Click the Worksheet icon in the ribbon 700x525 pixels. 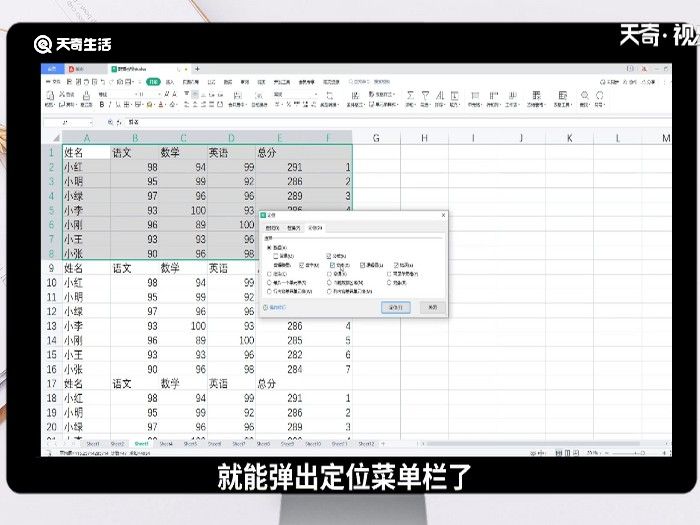tap(512, 96)
